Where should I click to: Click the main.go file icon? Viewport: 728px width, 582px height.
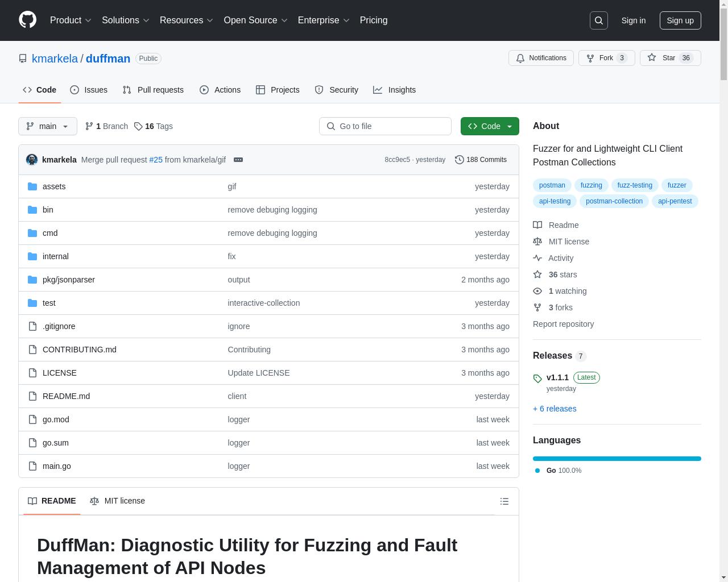[x=32, y=466]
